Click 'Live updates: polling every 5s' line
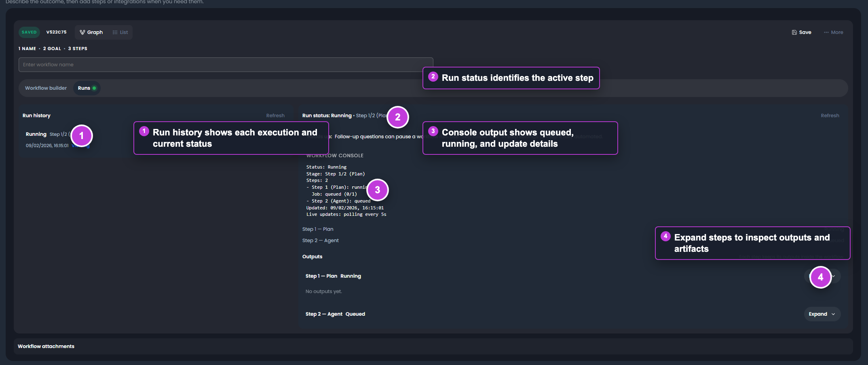The image size is (868, 365). click(x=346, y=215)
